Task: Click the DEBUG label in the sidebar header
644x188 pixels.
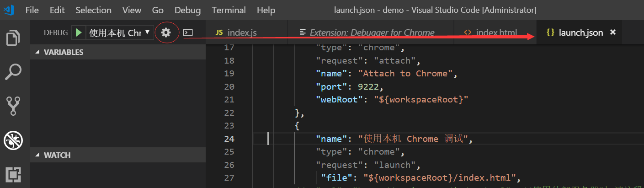Action: click(x=56, y=32)
